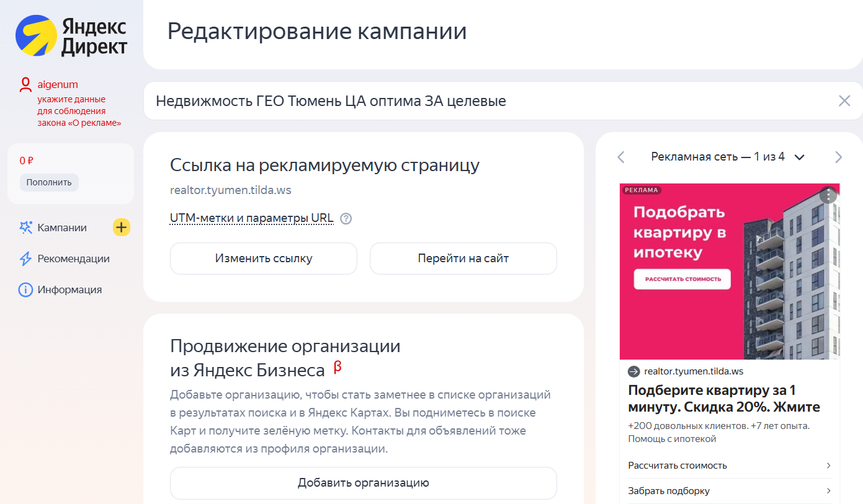Image resolution: width=863 pixels, height=504 pixels.
Task: Click the realtor.tyumen.tilda.ws text under Ссылка heading
Action: pos(231,190)
